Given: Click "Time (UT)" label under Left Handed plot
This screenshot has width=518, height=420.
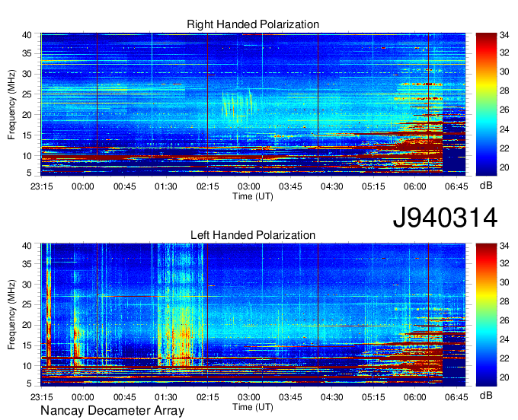Looking at the screenshot, I should click(x=253, y=408).
